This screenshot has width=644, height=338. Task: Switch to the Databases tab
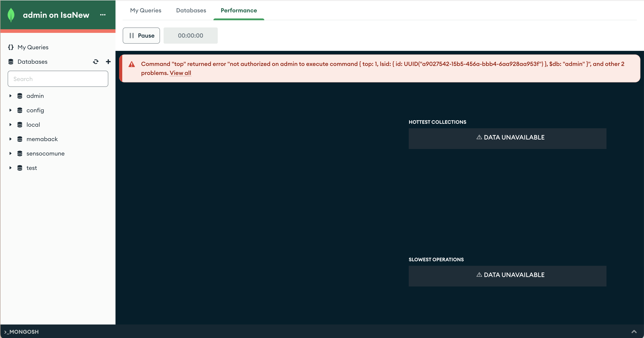[191, 11]
